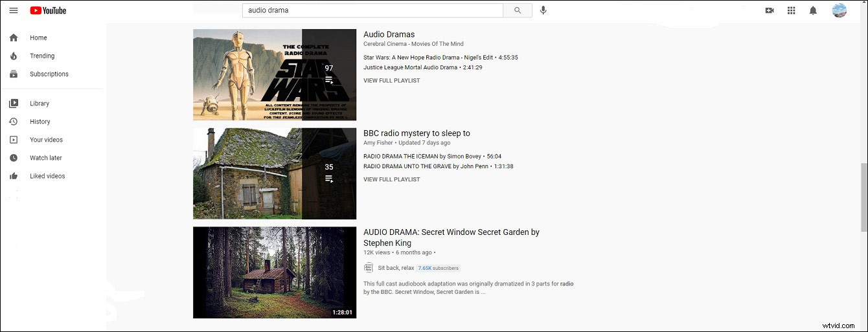Click the History clock icon

[14, 122]
